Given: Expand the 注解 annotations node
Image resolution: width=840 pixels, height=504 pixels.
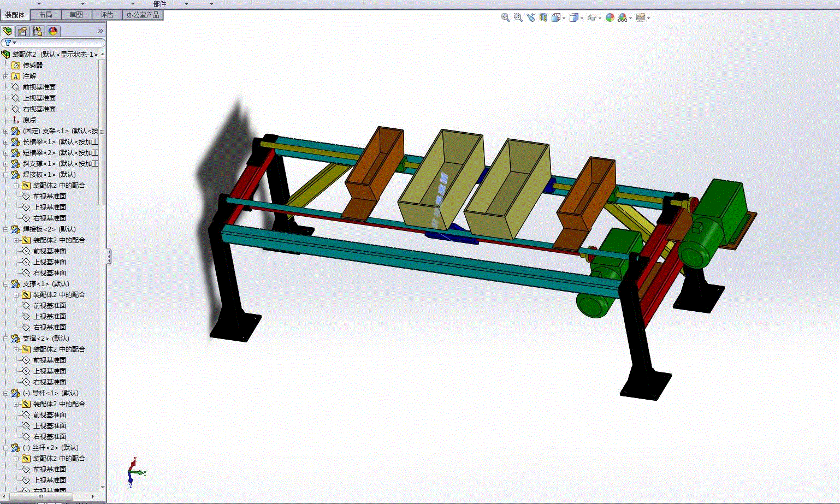Looking at the screenshot, I should (6, 76).
